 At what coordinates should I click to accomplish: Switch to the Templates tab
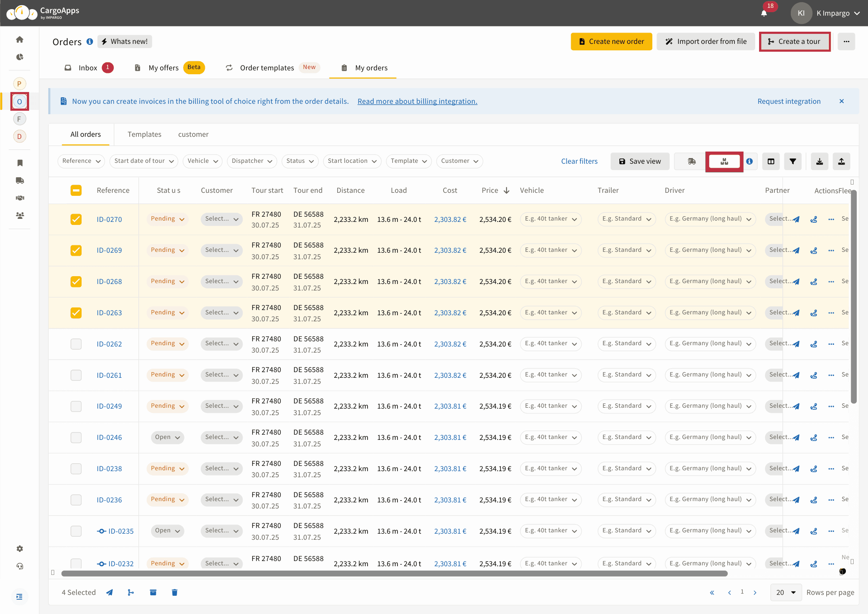pyautogui.click(x=144, y=135)
